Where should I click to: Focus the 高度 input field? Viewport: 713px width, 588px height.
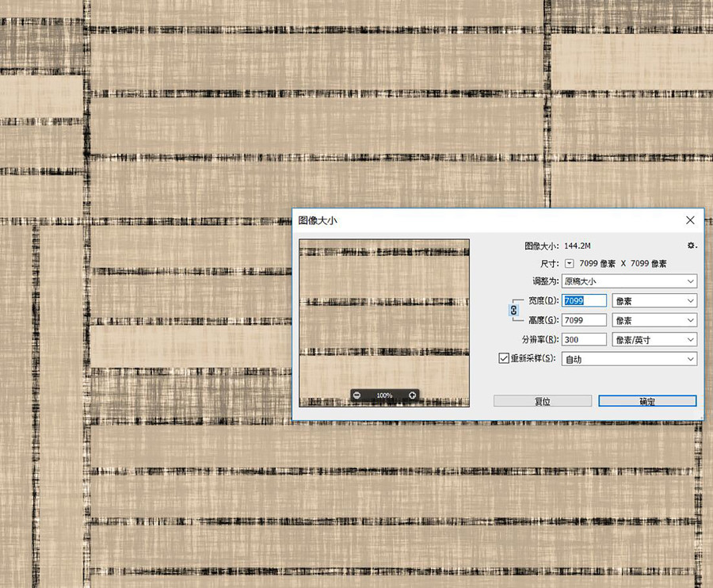[585, 320]
